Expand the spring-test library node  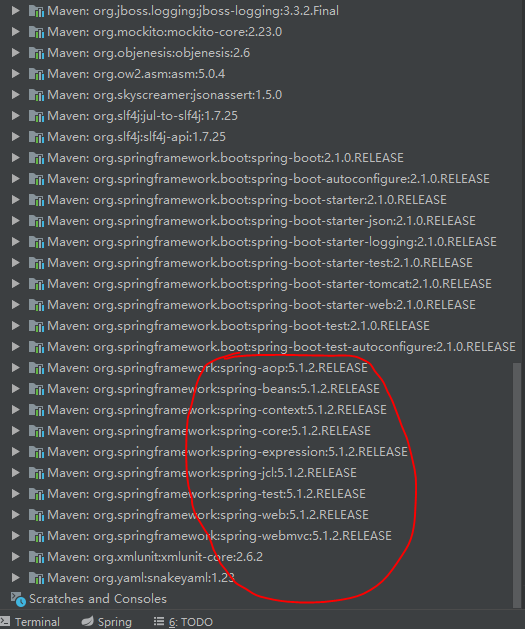pos(15,494)
